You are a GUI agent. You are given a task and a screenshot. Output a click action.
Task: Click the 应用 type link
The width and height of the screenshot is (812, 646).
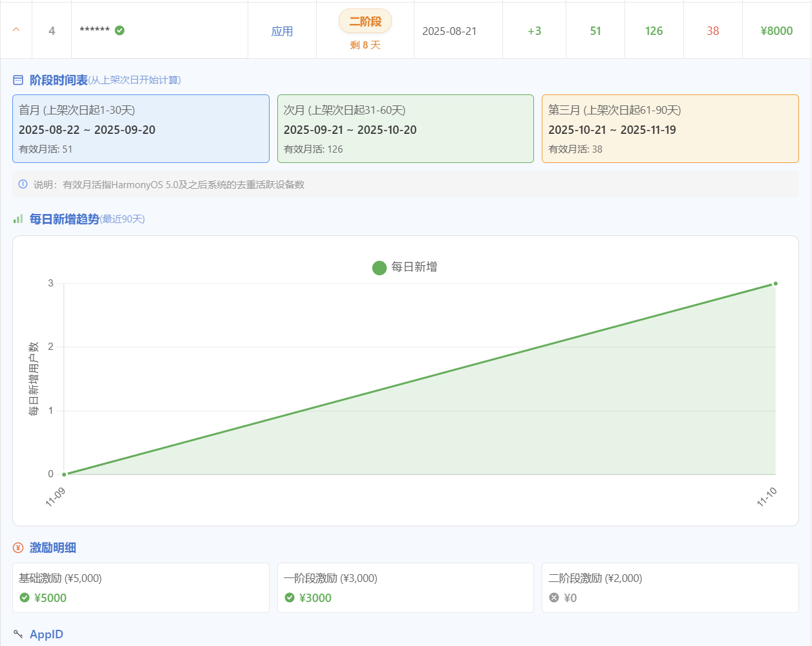click(282, 31)
